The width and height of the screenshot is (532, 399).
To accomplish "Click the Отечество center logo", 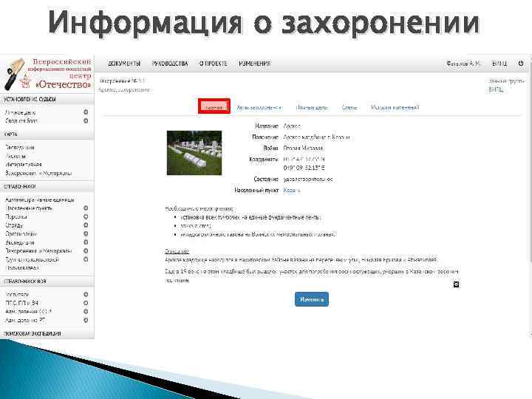I will click(x=47, y=74).
